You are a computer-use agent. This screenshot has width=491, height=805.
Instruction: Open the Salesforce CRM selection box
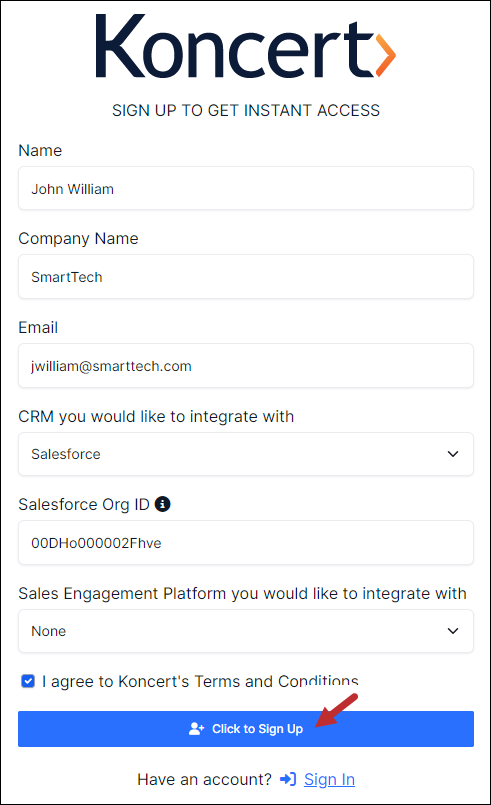click(x=246, y=454)
